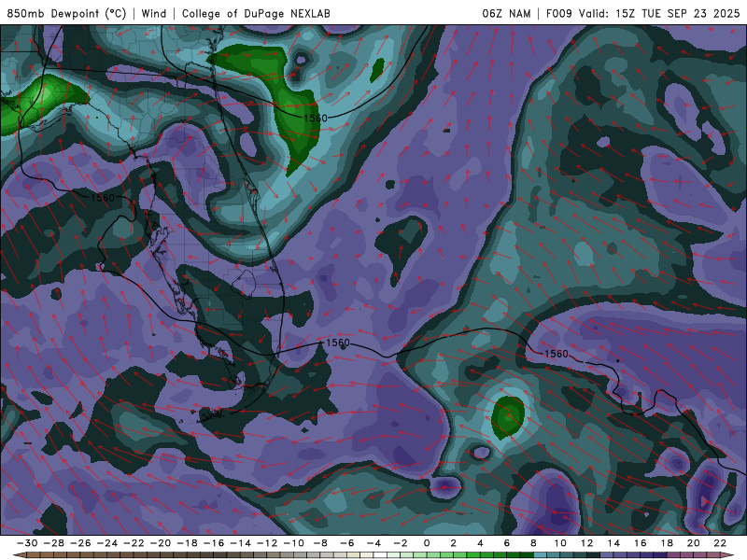This screenshot has height=560, width=747.
Task: Select the -4 value on the color scale
Action: (x=374, y=543)
